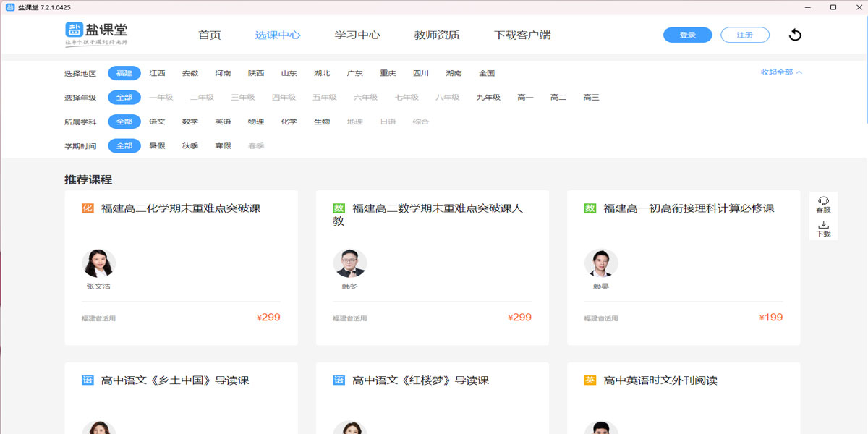Select 全部 in 选择年级 row
Viewport: 868px width, 434px height.
(x=124, y=97)
